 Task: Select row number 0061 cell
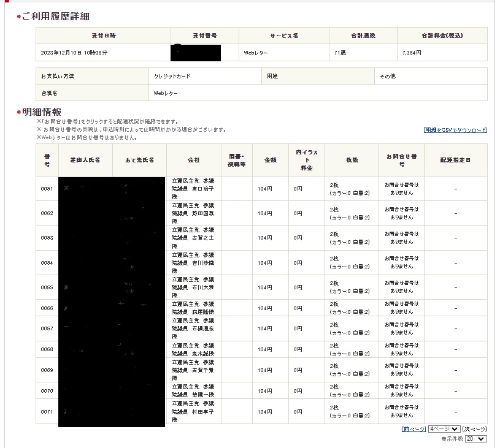tap(47, 189)
